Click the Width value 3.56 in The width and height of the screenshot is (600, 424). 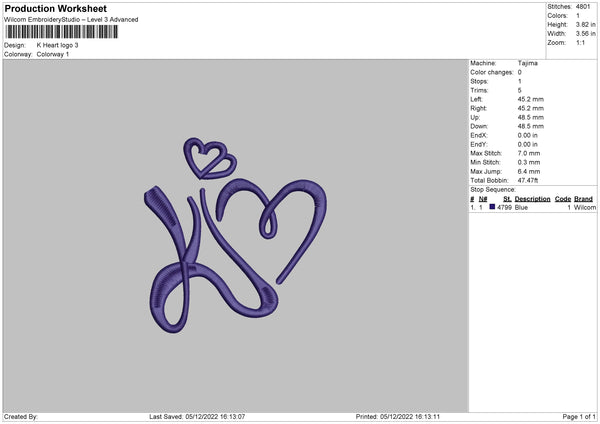click(x=585, y=34)
